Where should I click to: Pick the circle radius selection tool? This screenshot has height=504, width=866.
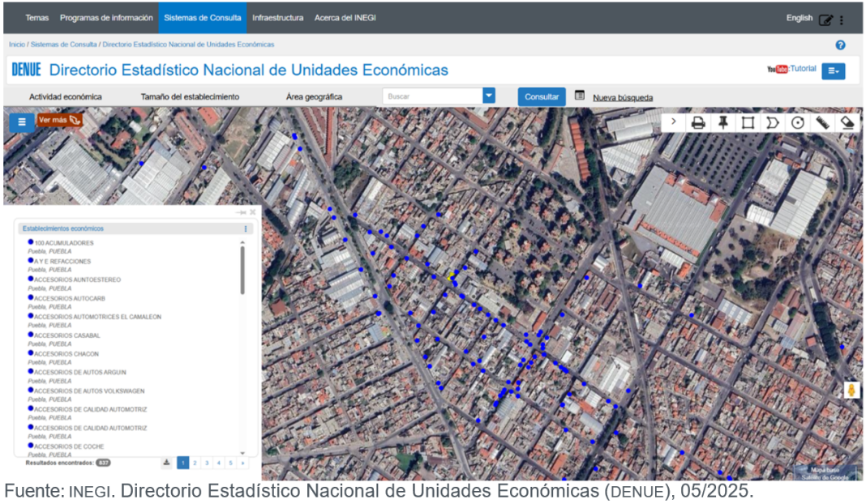pos(798,122)
